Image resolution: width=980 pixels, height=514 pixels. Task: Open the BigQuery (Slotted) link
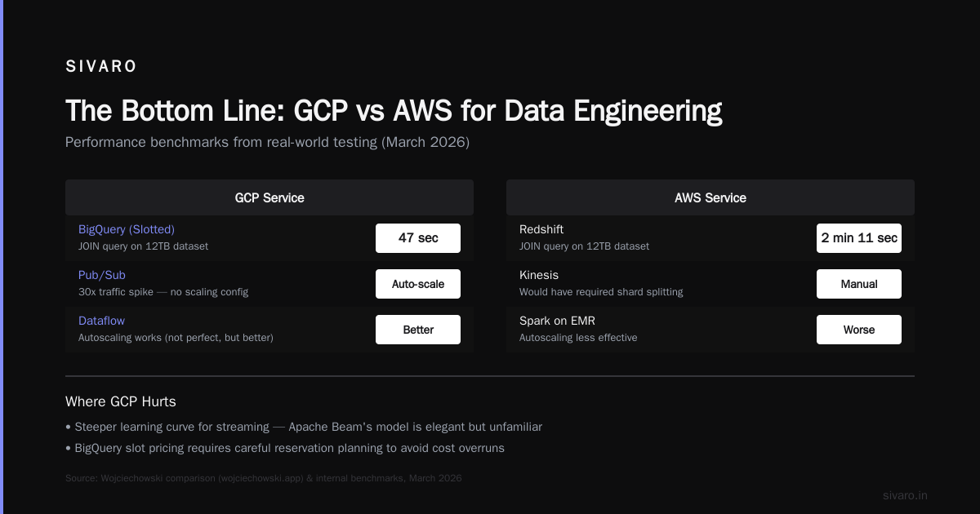127,229
